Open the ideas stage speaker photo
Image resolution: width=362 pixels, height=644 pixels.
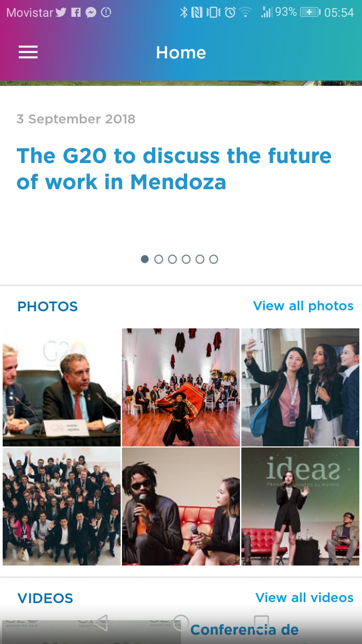(x=300, y=506)
